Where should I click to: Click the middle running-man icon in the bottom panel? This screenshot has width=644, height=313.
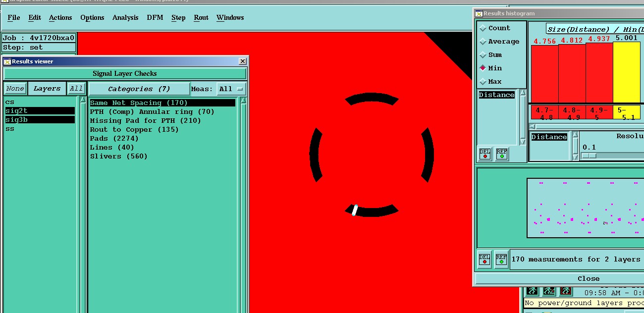tap(548, 291)
